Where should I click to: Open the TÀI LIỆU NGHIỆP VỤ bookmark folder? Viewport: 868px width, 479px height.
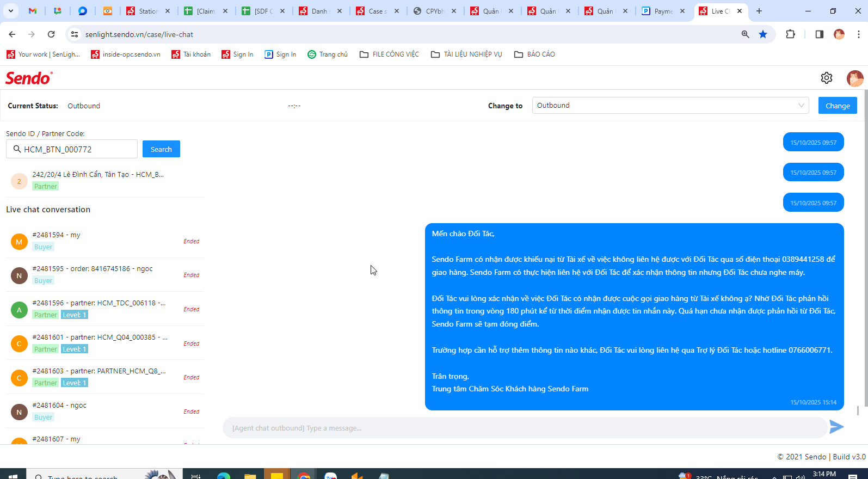click(466, 54)
